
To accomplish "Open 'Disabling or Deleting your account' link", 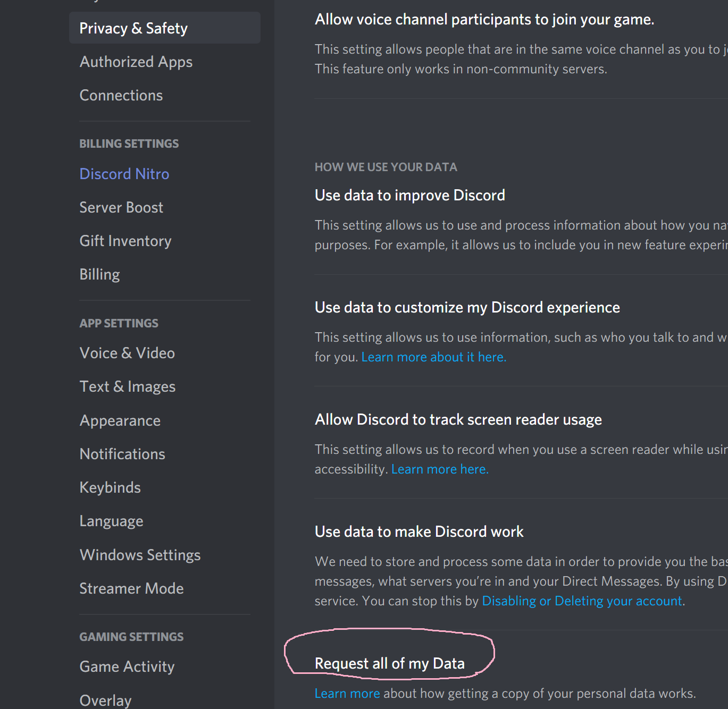I will coord(582,601).
